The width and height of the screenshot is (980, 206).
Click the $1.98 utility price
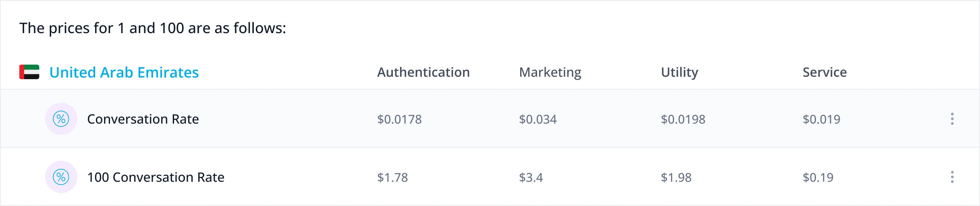point(676,177)
